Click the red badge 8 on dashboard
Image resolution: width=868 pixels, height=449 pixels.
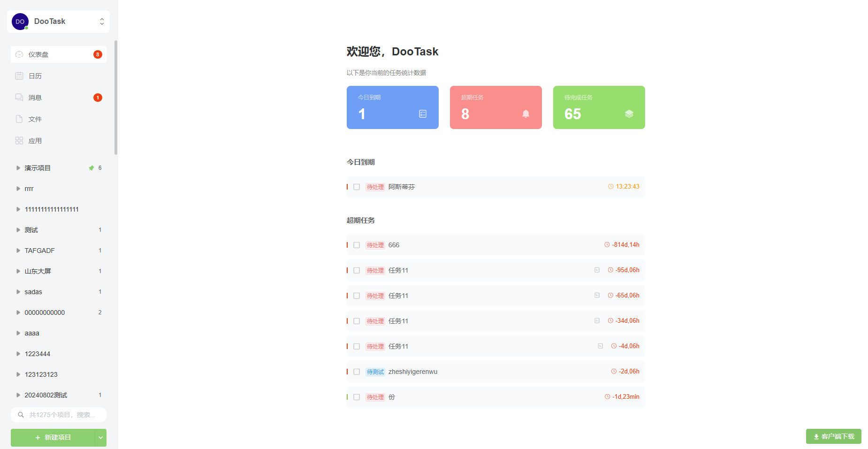click(98, 54)
